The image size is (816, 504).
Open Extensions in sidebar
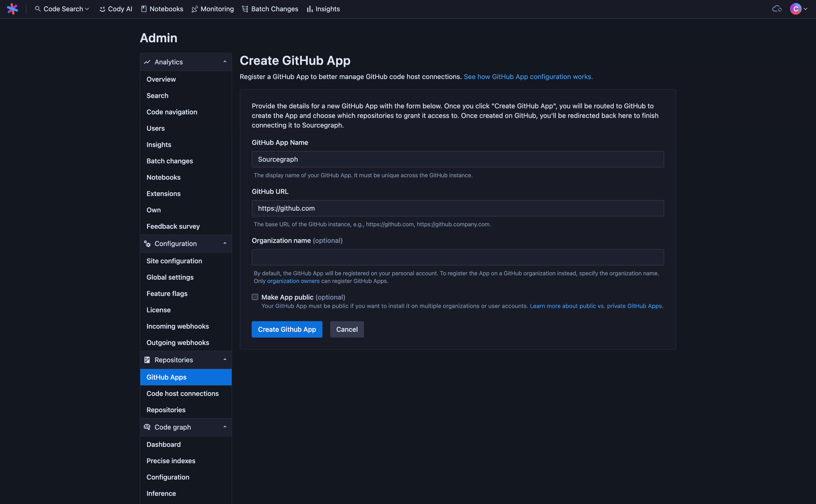(186, 194)
